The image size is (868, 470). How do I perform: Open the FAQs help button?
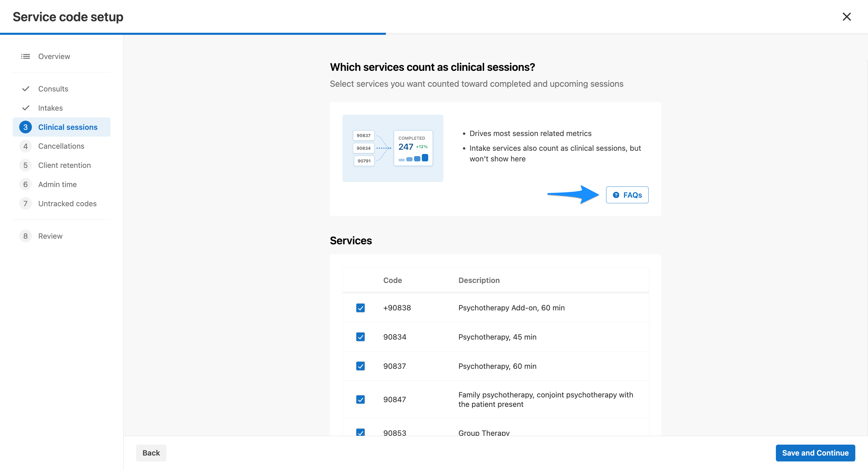point(627,195)
